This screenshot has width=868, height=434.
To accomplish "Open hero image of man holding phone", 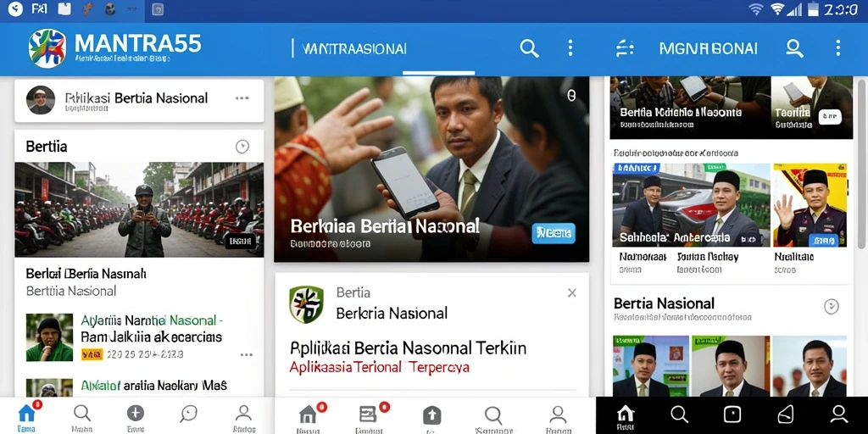I will tap(431, 169).
